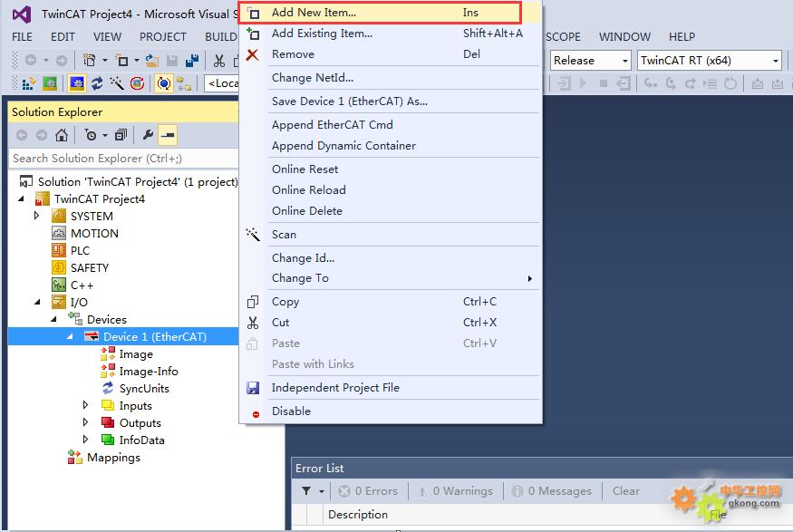The height and width of the screenshot is (532, 793).
Task: Toggle 0 Errors filter in Error List
Action: (368, 491)
